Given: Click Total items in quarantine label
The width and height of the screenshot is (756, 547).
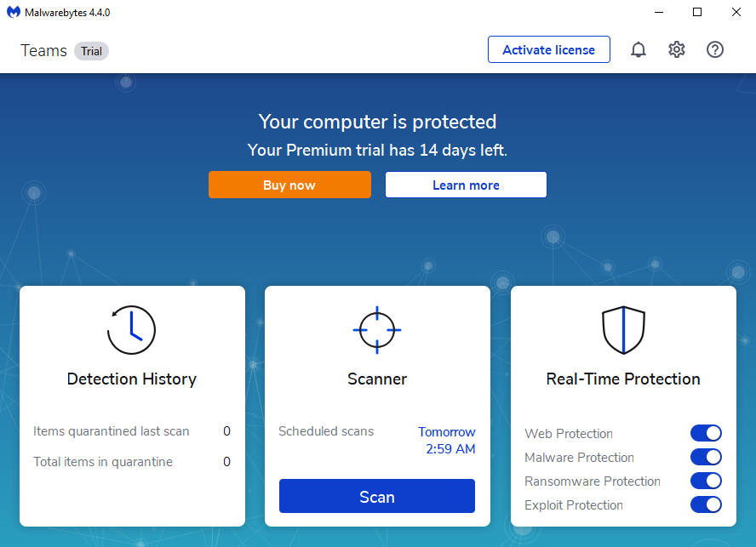Looking at the screenshot, I should [103, 462].
